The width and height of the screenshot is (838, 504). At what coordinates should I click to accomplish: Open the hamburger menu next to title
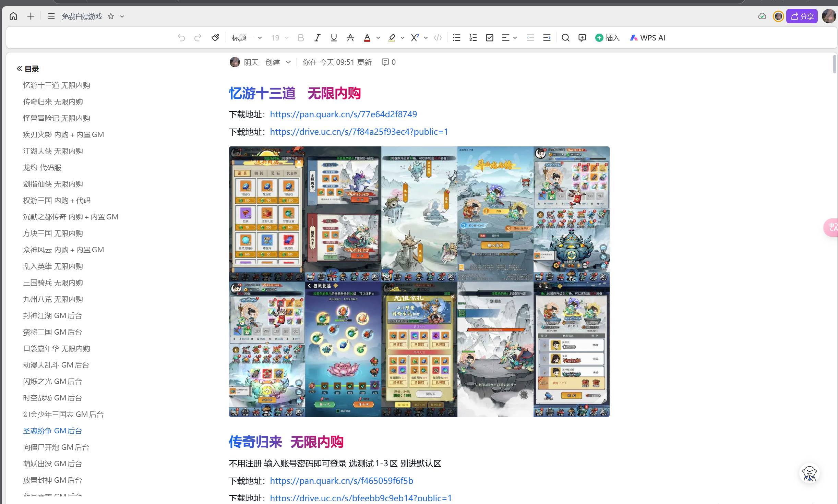pyautogui.click(x=51, y=16)
